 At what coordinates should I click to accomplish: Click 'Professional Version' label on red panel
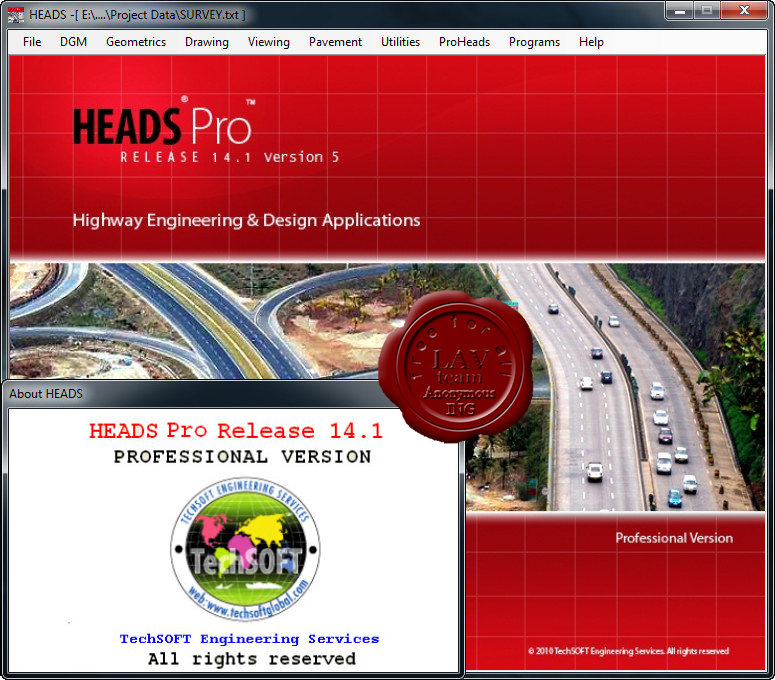(x=674, y=538)
